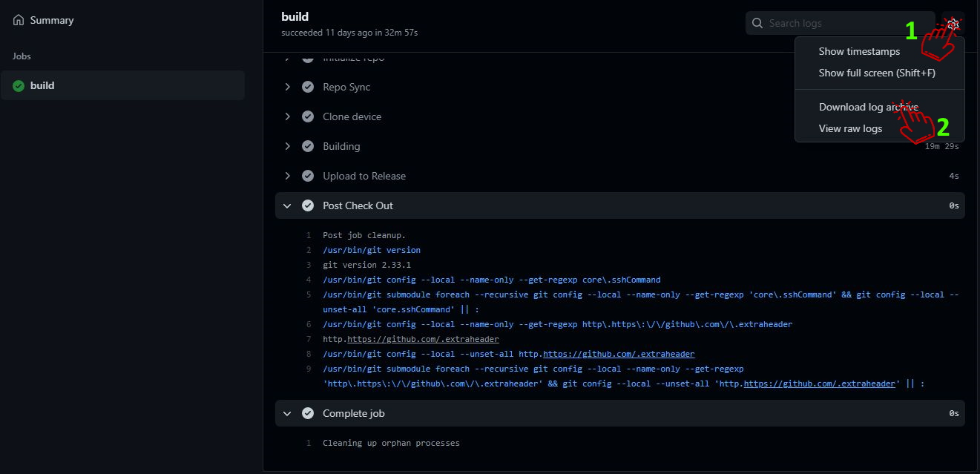Expand the Clone device step

pos(288,116)
